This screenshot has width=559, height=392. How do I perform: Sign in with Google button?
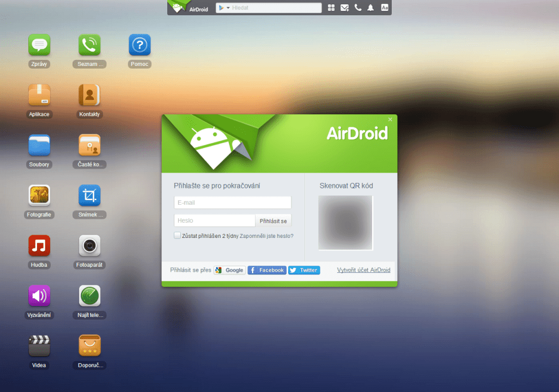point(229,270)
